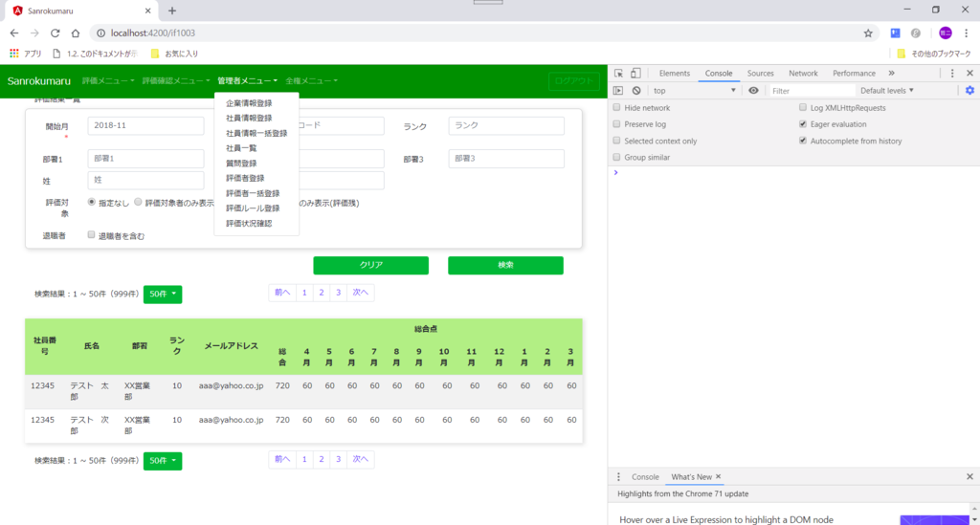The height and width of the screenshot is (525, 980).
Task: Click the ログアウト button
Action: click(x=574, y=81)
